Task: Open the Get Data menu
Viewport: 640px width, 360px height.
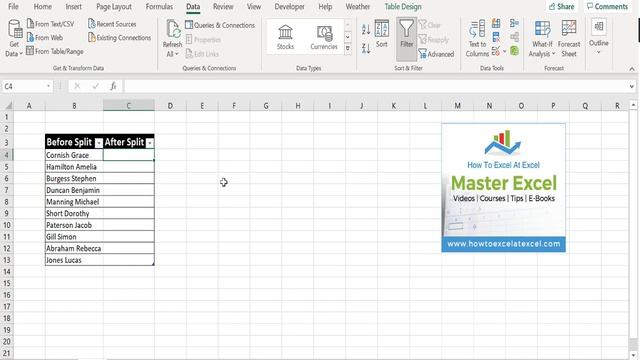Action: (14, 38)
